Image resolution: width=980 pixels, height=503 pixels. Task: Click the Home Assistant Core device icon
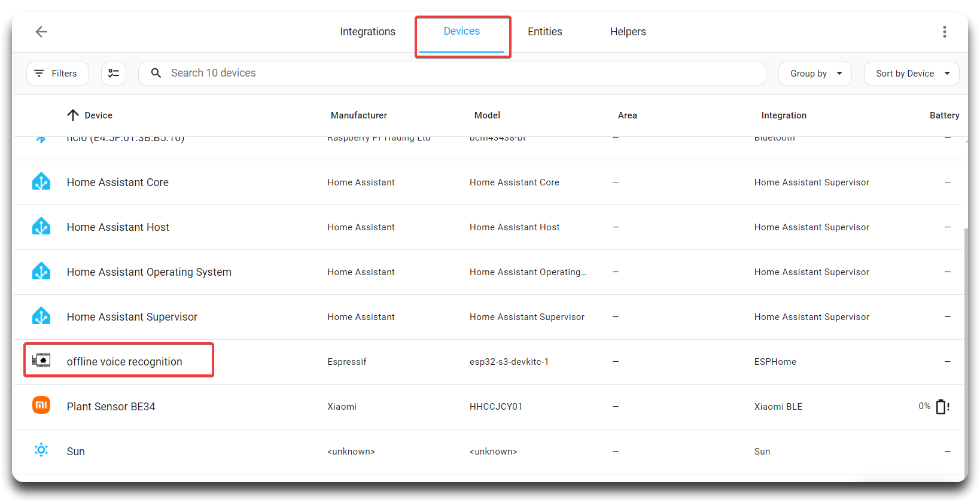[41, 182]
